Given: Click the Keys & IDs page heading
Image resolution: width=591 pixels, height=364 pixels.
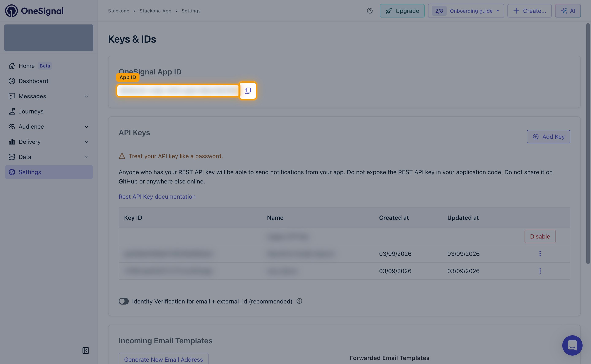Looking at the screenshot, I should point(132,39).
